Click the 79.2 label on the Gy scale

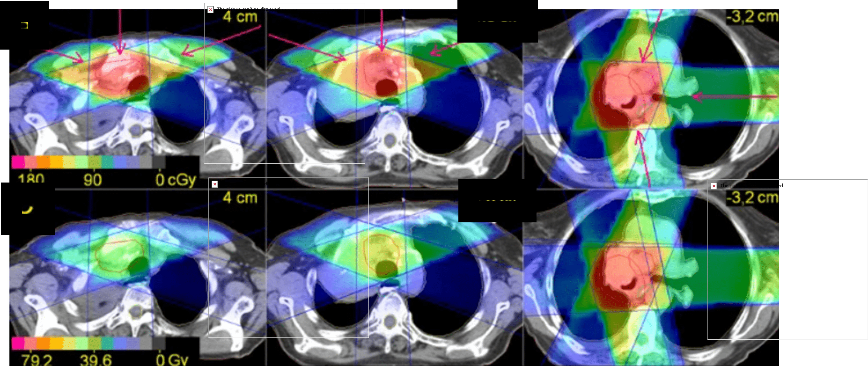37,359
